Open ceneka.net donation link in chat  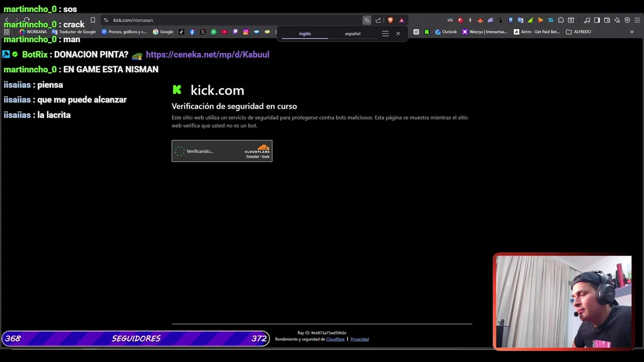pyautogui.click(x=207, y=54)
